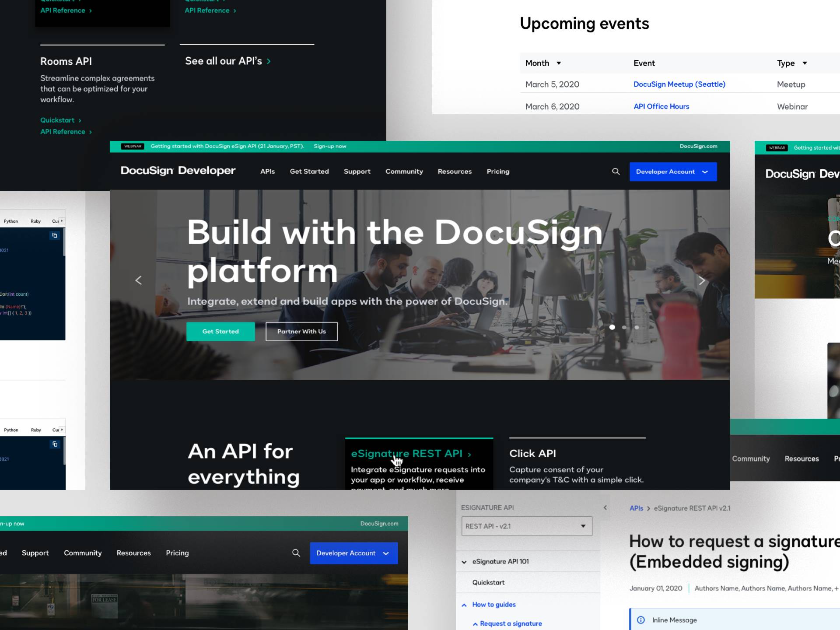The height and width of the screenshot is (630, 840).
Task: Switch to Python tab in lower code panel
Action: [x=11, y=430]
